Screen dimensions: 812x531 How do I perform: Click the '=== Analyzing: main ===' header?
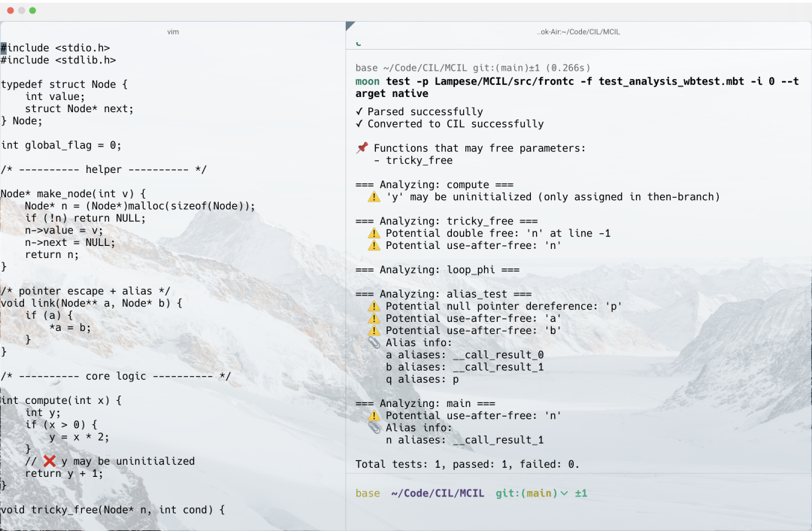(425, 404)
